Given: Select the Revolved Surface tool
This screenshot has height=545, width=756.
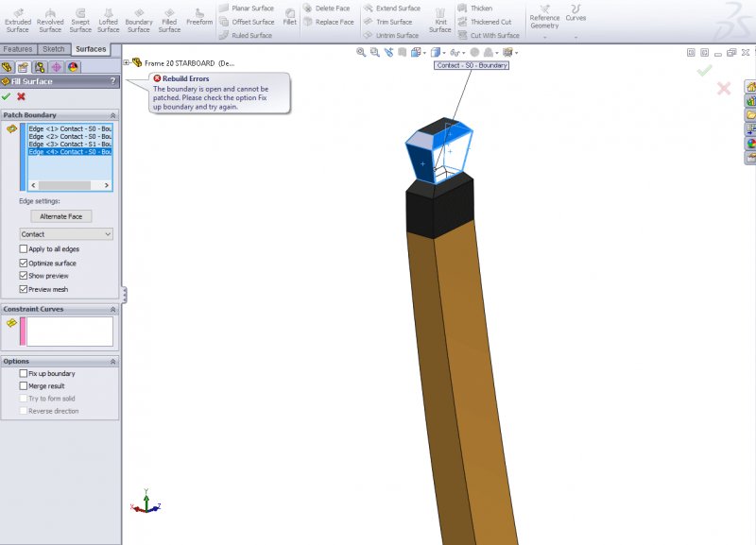Looking at the screenshot, I should (50, 21).
